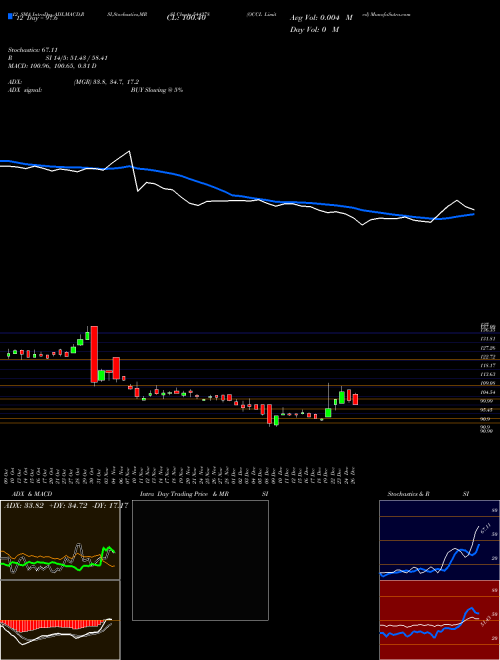Click the 'BUY Slowing @ 5%' signal text

[x=157, y=90]
